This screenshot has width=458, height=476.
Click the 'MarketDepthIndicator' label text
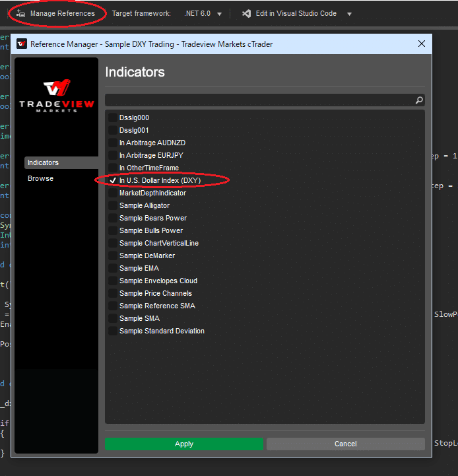152,193
